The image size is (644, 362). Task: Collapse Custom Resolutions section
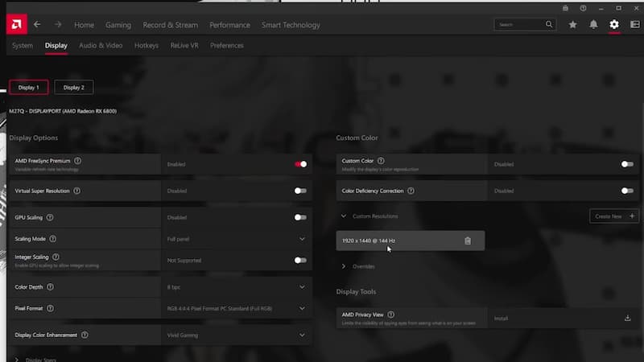[344, 216]
